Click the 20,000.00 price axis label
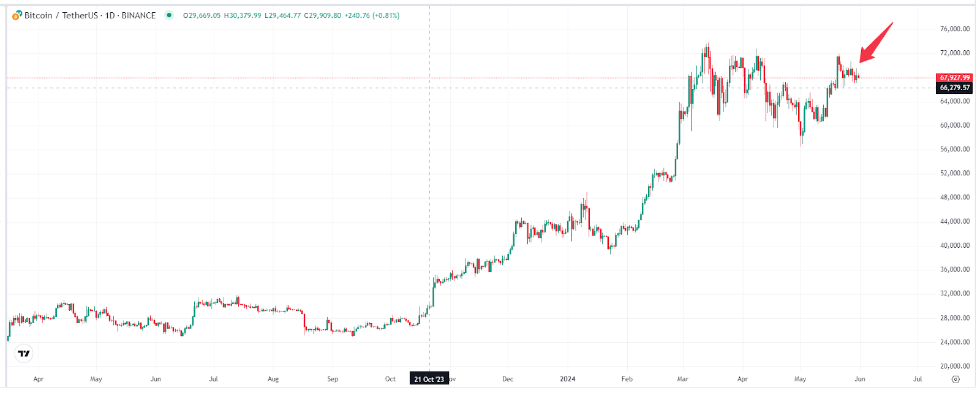 click(x=955, y=366)
